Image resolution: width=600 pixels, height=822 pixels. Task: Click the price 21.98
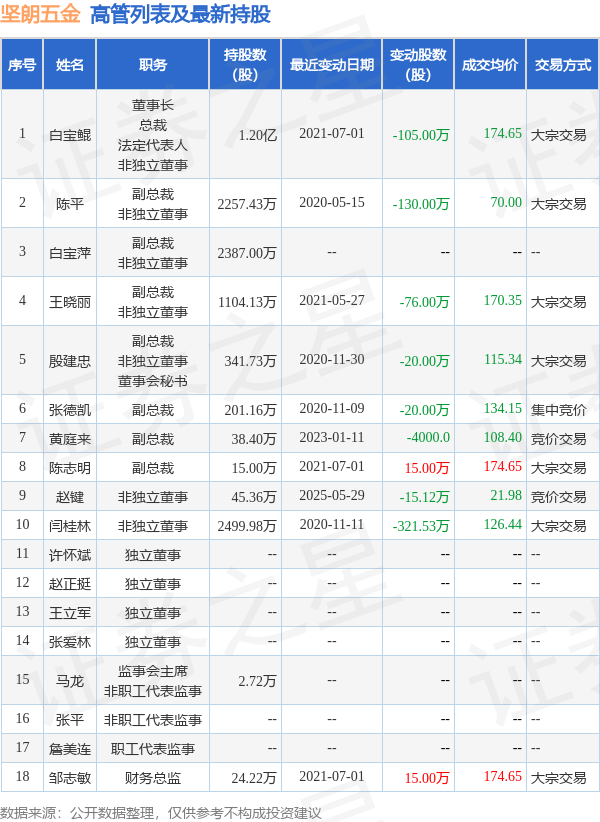(x=506, y=495)
